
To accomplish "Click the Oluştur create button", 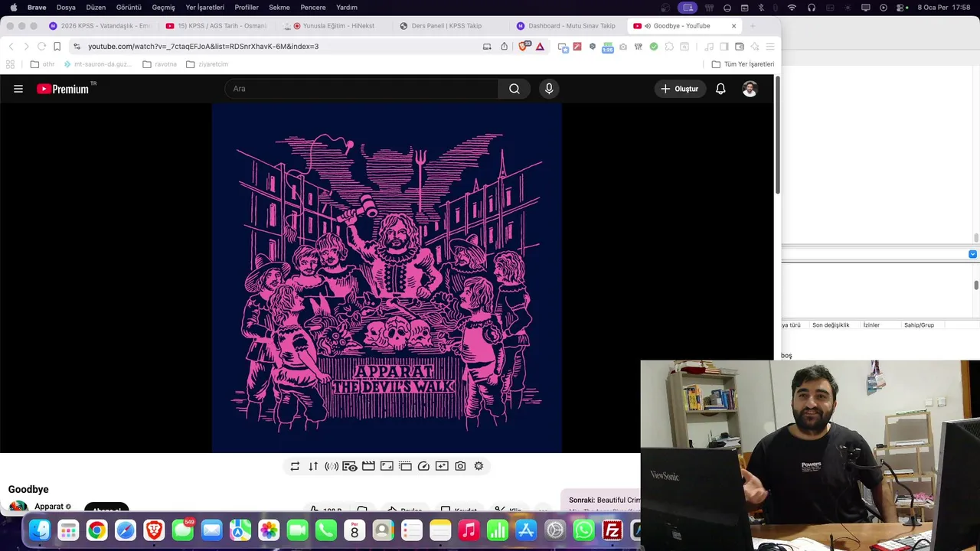I will 680,89.
